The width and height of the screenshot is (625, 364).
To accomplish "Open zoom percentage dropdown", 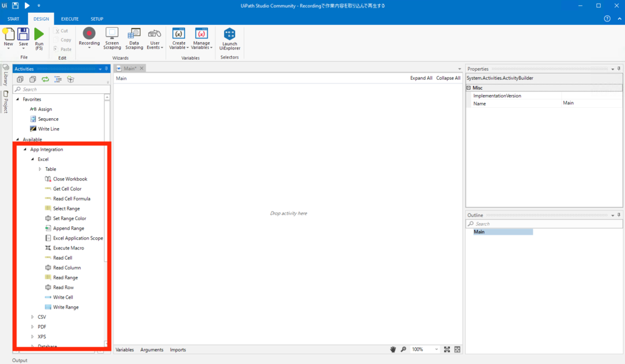I will click(x=436, y=349).
